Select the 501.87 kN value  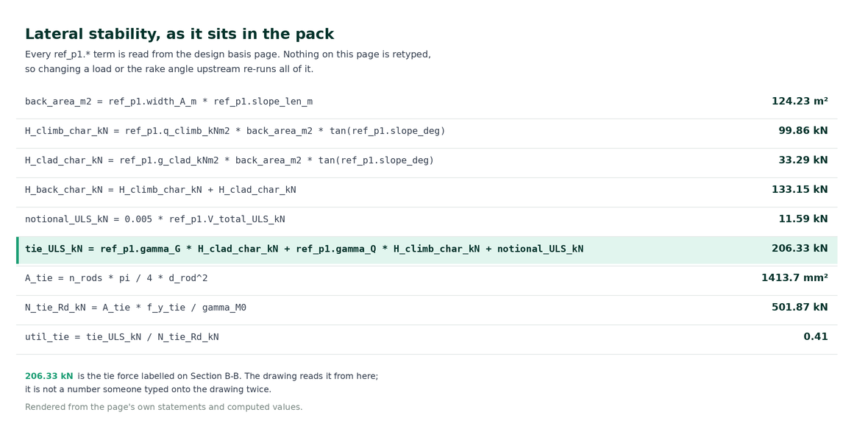tap(800, 307)
